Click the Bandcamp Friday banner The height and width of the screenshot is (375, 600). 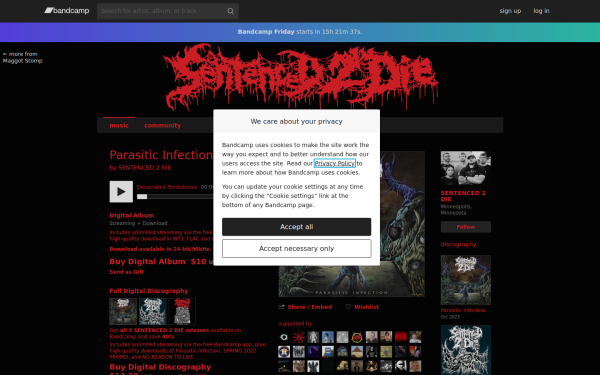[300, 32]
